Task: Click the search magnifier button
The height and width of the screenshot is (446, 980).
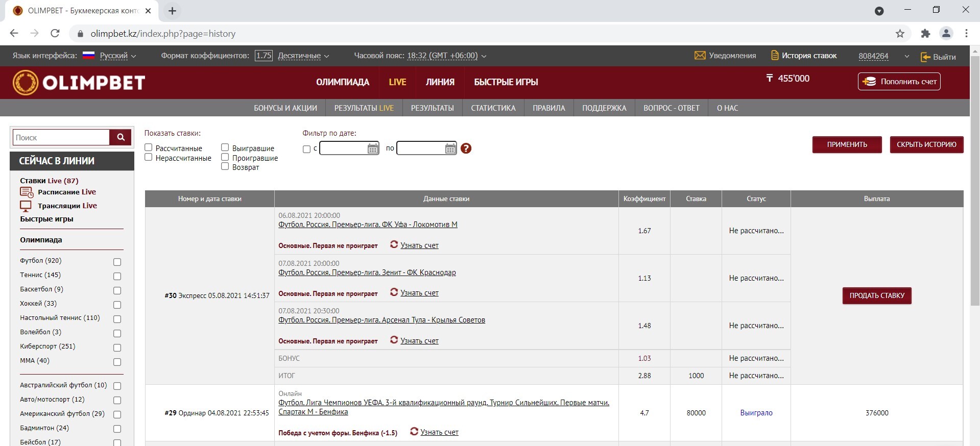Action: click(121, 137)
